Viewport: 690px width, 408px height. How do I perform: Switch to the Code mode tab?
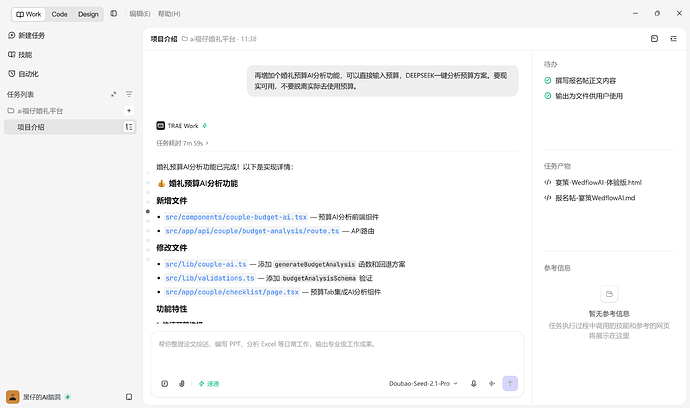point(59,14)
